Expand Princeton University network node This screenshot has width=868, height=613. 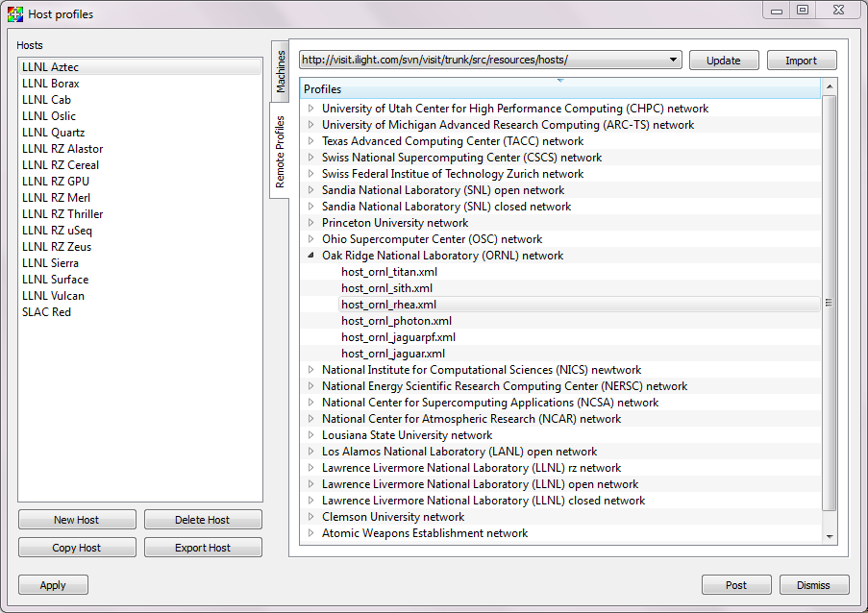[x=311, y=222]
